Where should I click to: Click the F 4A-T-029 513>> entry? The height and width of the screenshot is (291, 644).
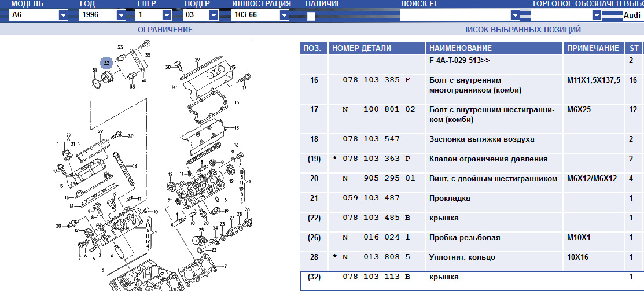tap(459, 60)
